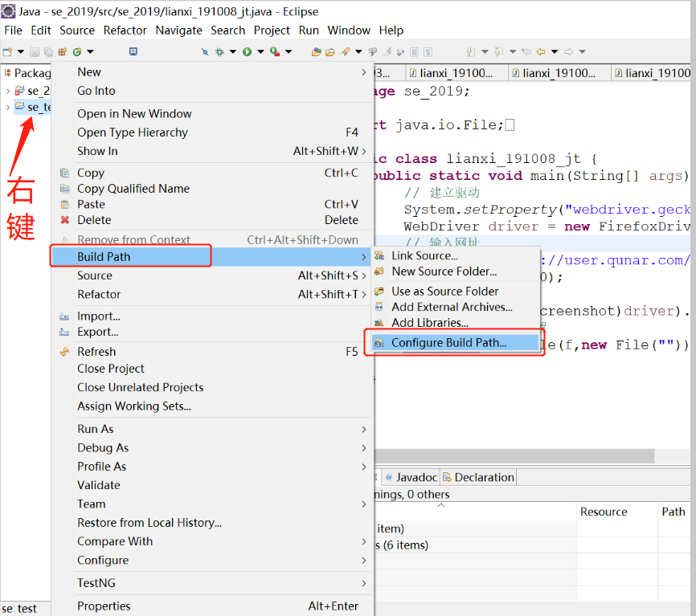Select the se_te project in Package Explorer

(x=33, y=107)
